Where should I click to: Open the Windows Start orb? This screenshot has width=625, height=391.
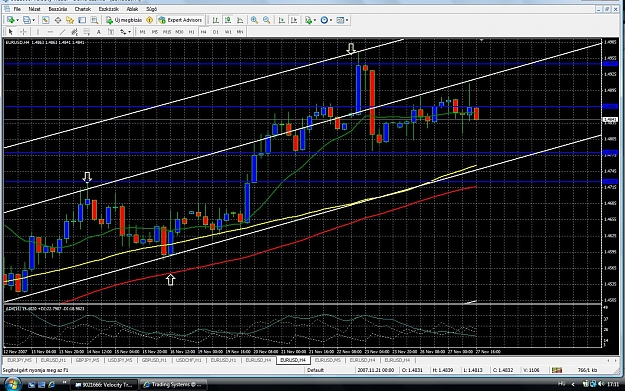click(x=12, y=384)
